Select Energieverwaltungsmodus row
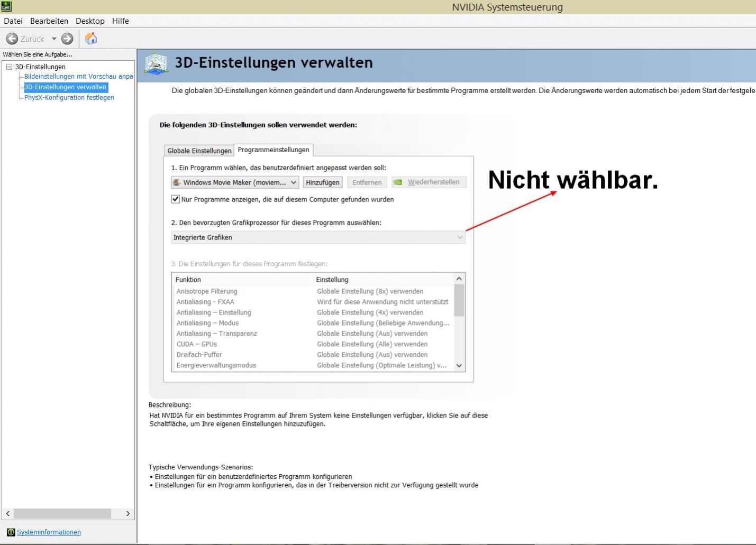The height and width of the screenshot is (545, 756). [313, 365]
